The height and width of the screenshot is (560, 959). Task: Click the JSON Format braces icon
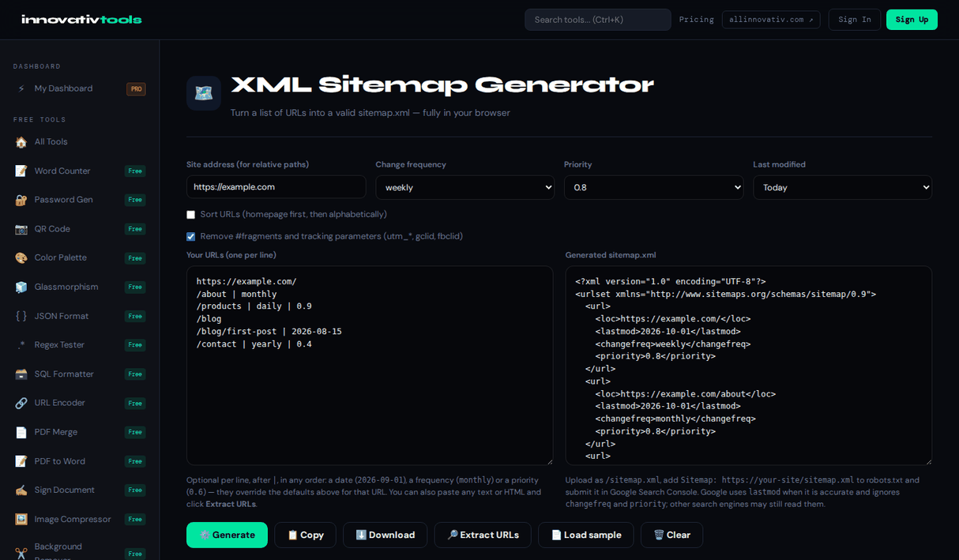pos(21,316)
